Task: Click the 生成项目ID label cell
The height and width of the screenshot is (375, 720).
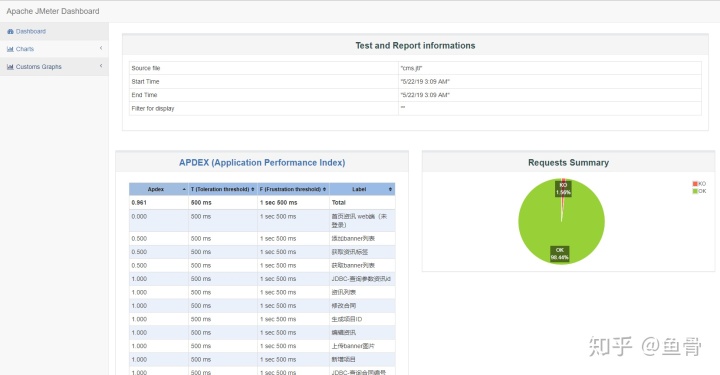Action: [x=362, y=319]
